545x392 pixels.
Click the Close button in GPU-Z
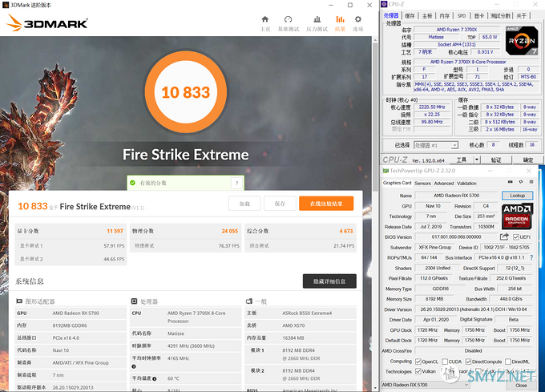521,386
